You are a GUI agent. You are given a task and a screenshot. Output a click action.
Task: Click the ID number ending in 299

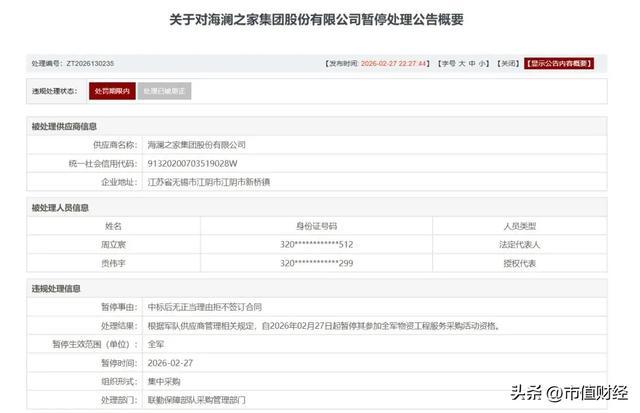(x=316, y=263)
